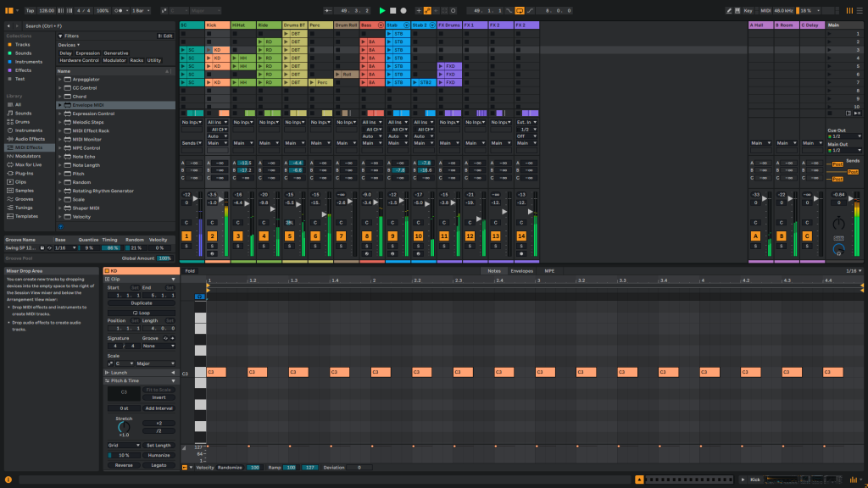This screenshot has height=488, width=868.
Task: Open the 1 Bar quantization dropdown
Action: (140, 9)
